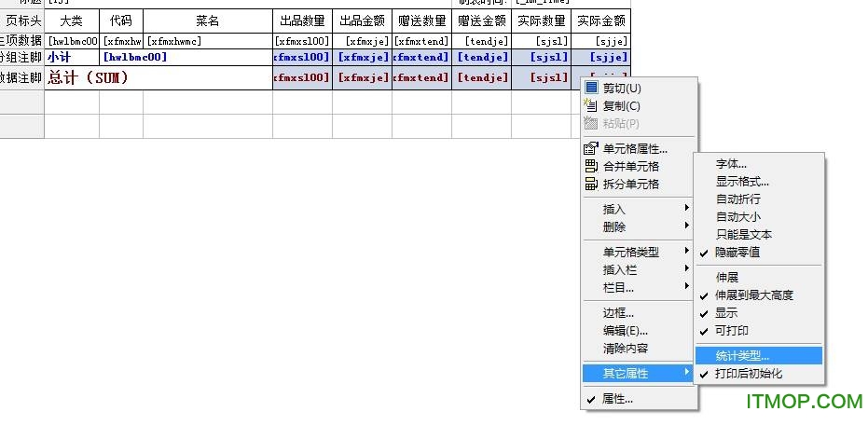Open 单元格属性... from the context menu
This screenshot has width=868, height=425.
[639, 149]
